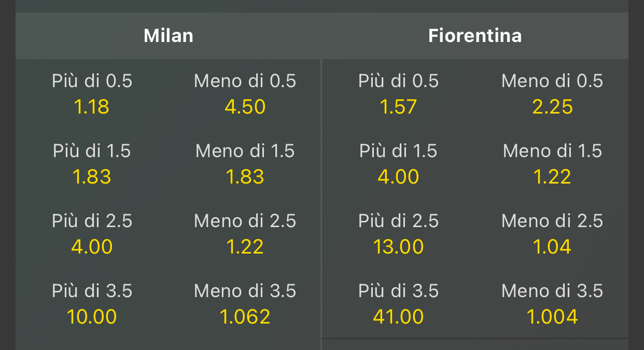
Task: Bet on Fiorentina Più di 1.5
Action: [398, 164]
